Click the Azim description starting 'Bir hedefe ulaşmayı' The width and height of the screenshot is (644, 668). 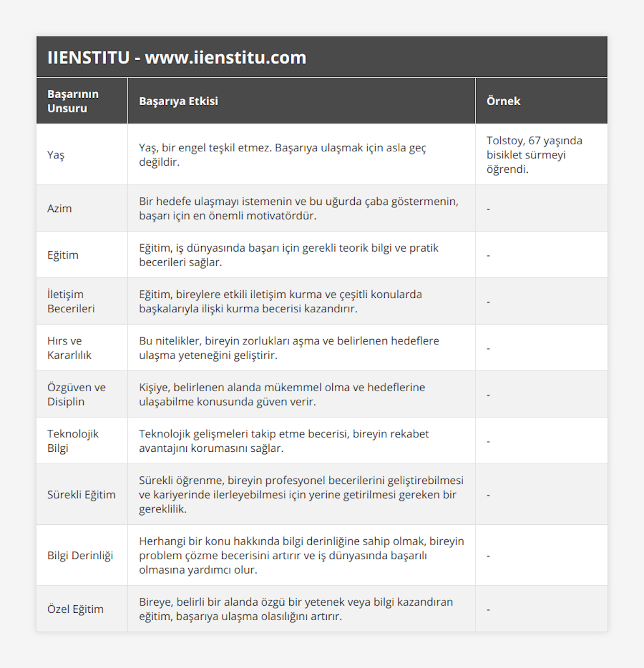click(x=298, y=208)
